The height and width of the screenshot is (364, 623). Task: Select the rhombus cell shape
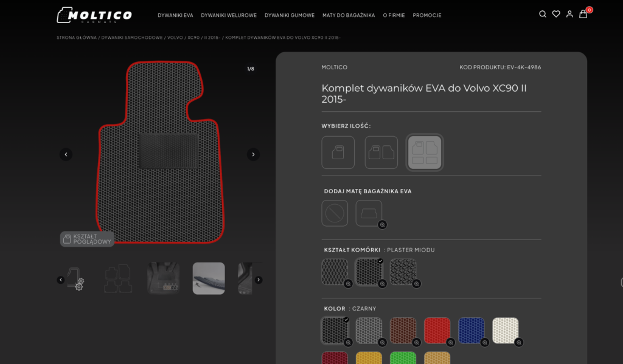(x=335, y=272)
